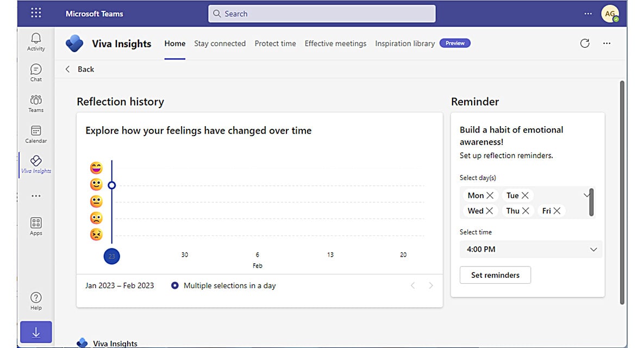This screenshot has height=348, width=644.
Task: Open Calendar in the sidebar
Action: click(x=36, y=134)
